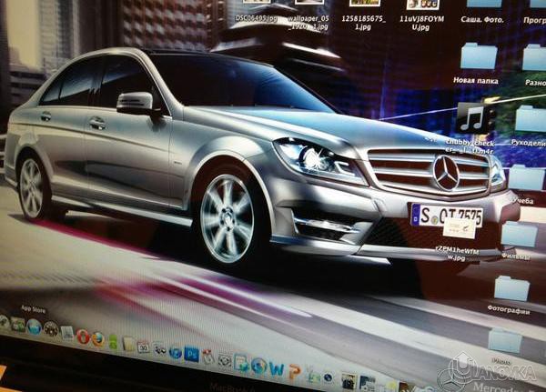Open the green app icon in Dock
This screenshot has height=392, width=546.
[113, 342]
